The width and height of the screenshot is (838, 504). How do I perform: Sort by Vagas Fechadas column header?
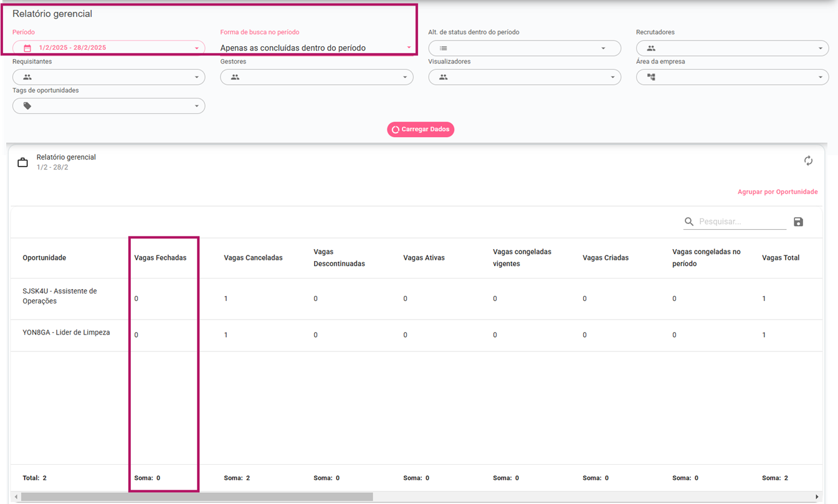160,258
